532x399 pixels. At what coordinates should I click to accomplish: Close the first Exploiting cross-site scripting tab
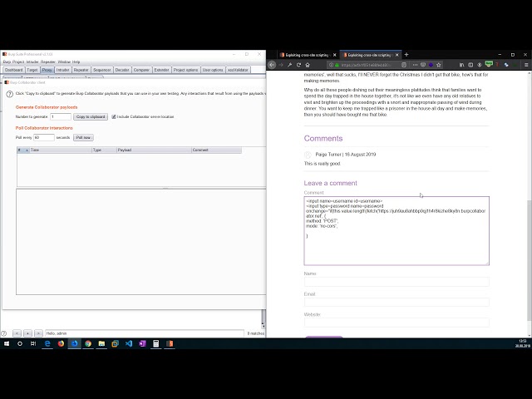coord(334,55)
